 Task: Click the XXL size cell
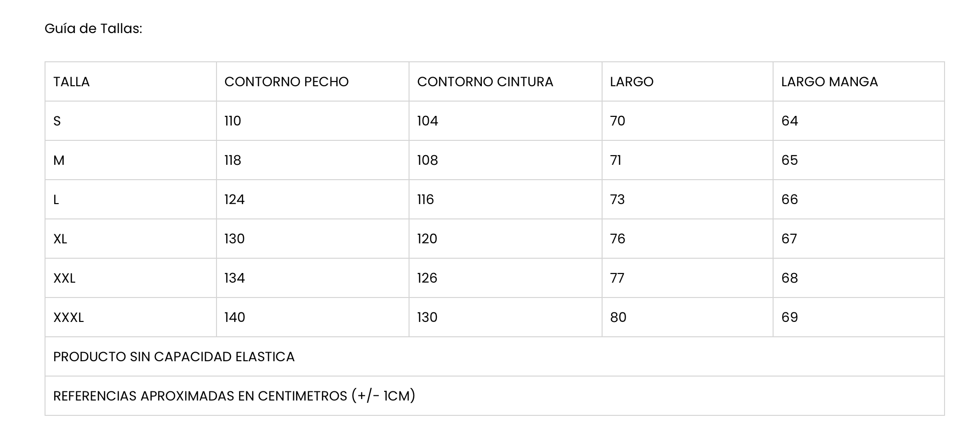(64, 278)
